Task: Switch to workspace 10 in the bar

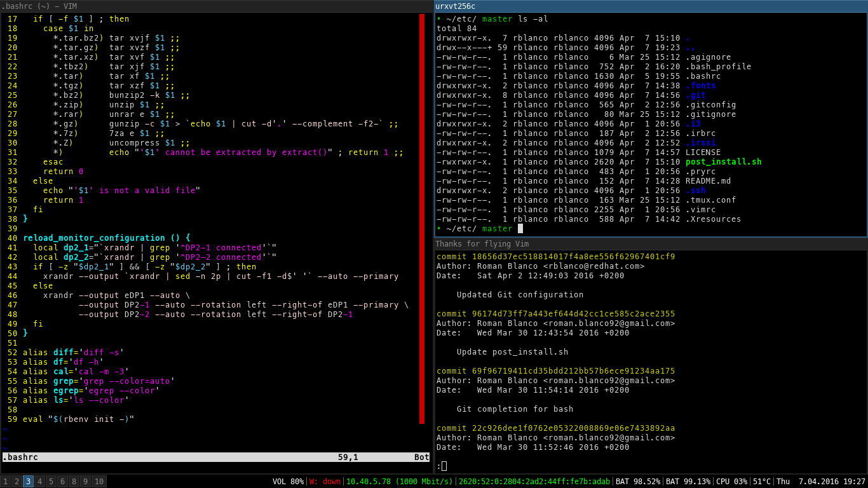Action: (x=99, y=482)
